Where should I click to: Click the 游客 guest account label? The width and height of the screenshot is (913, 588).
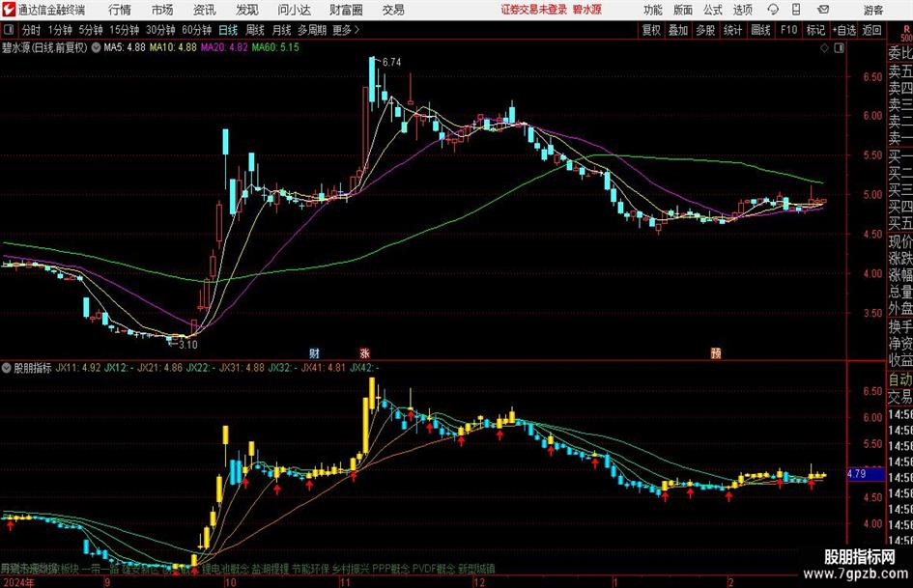[x=872, y=10]
